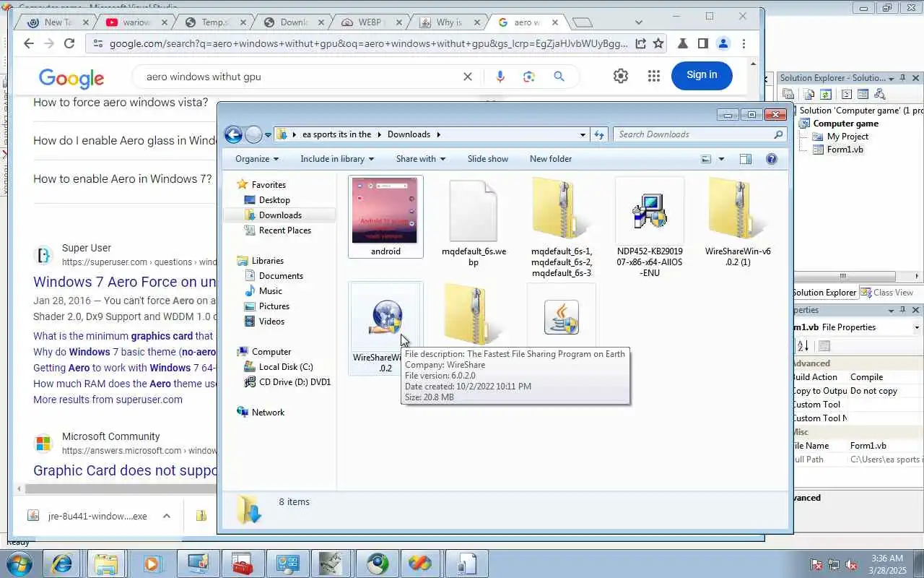Open the address bar history dropdown in Explorer
Viewport: 924px width, 578px height.
[583, 134]
